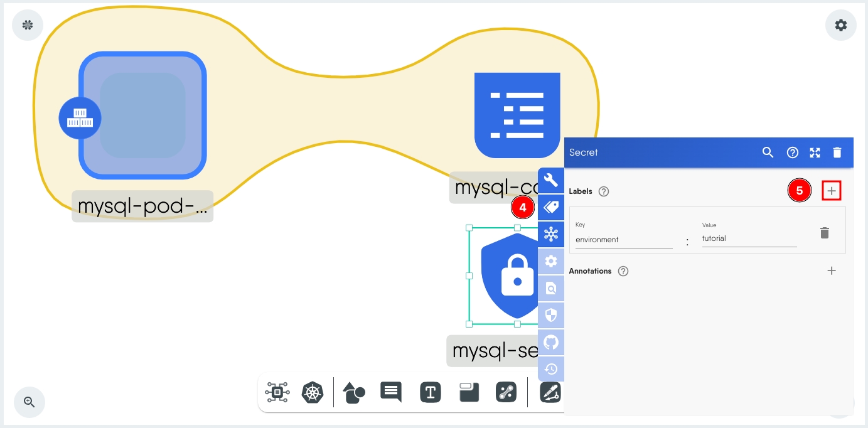The image size is (868, 428).
Task: Open the settings gear at top right
Action: tap(840, 25)
